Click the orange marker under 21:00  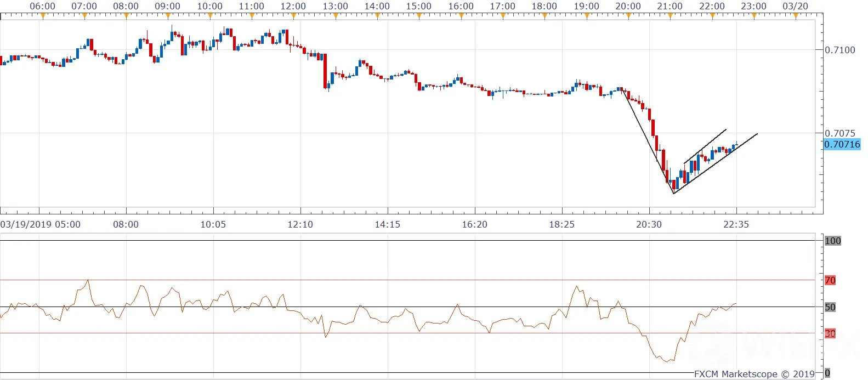671,16
